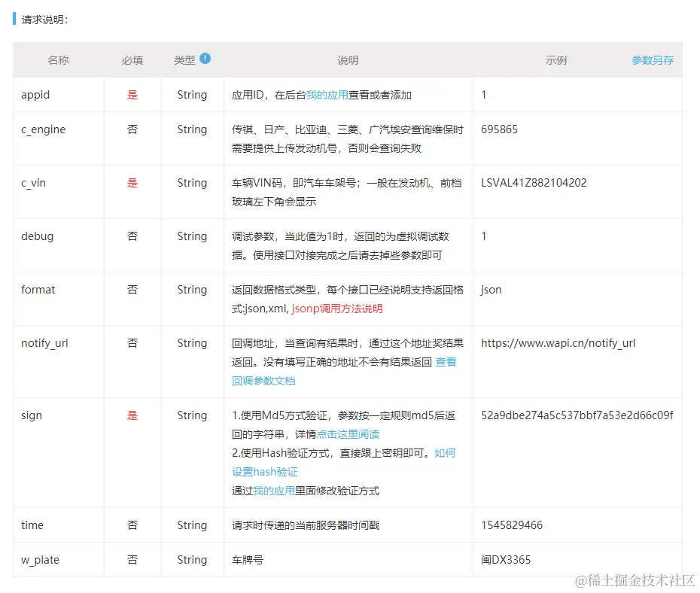The height and width of the screenshot is (593, 700).
Task: Select the c_vin parameter name
Action: pos(33,183)
